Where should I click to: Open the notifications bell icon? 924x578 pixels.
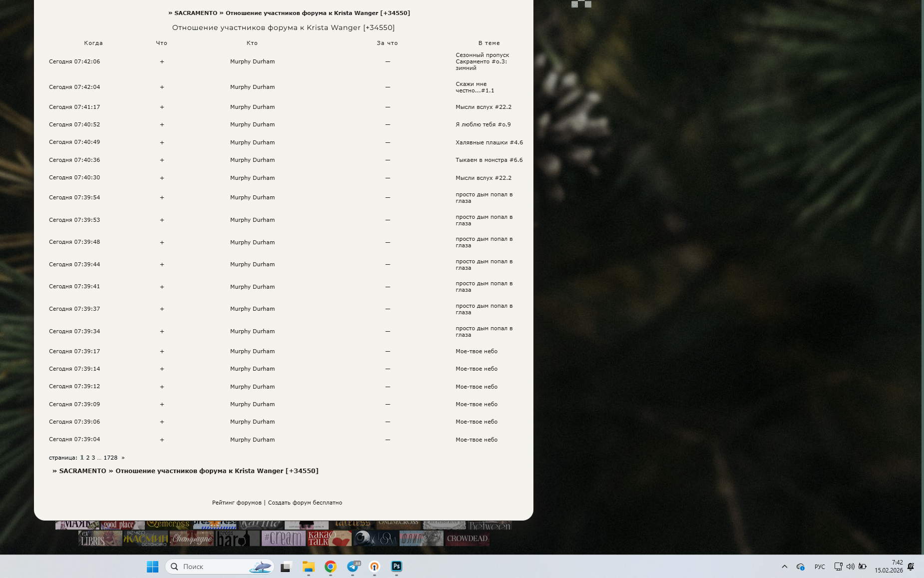911,567
